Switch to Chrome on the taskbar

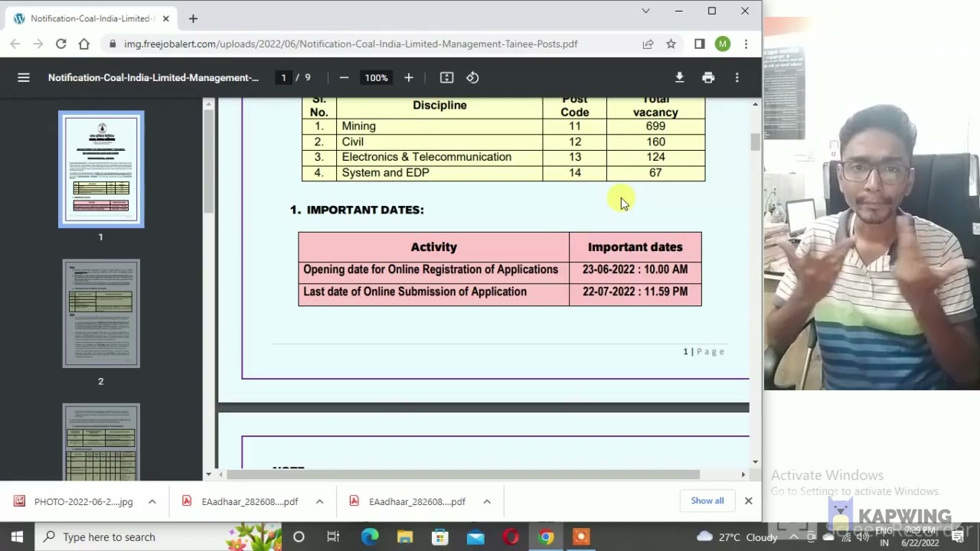click(x=546, y=536)
